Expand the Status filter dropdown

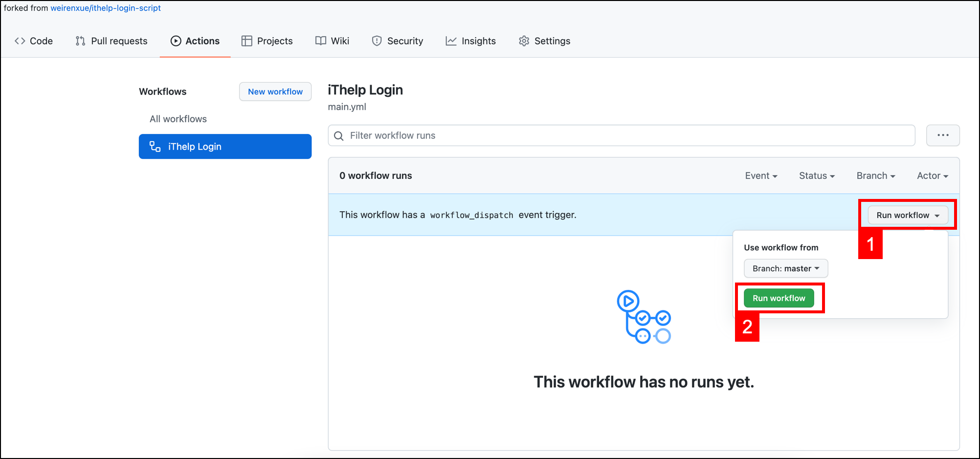coord(816,176)
